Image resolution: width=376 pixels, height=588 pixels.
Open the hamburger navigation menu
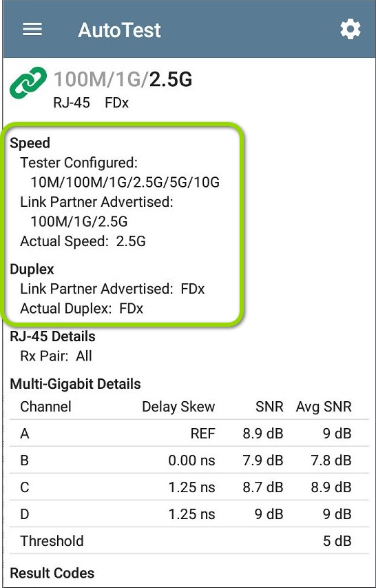(x=32, y=30)
